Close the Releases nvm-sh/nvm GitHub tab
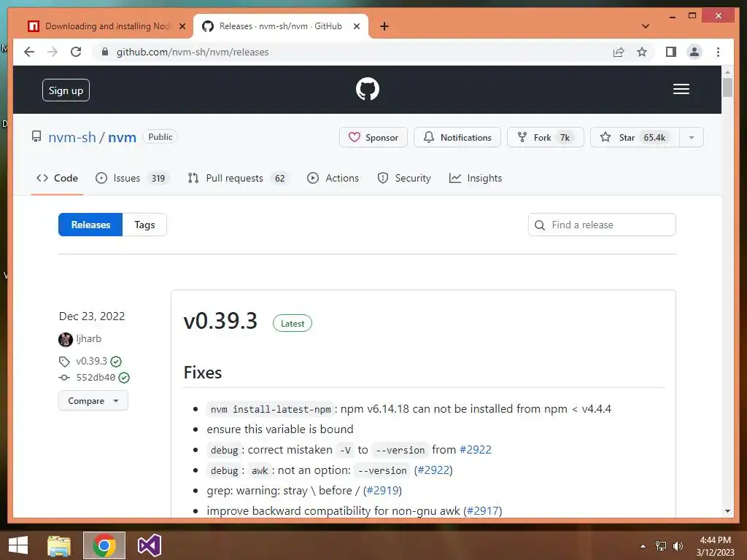Image resolution: width=747 pixels, height=560 pixels. pos(356,26)
